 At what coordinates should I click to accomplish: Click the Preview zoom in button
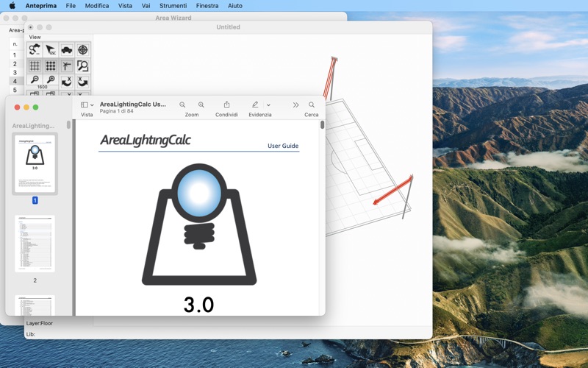pos(201,105)
